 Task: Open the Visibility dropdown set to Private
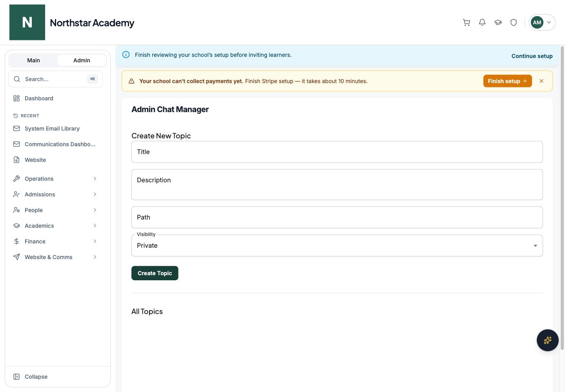337,246
